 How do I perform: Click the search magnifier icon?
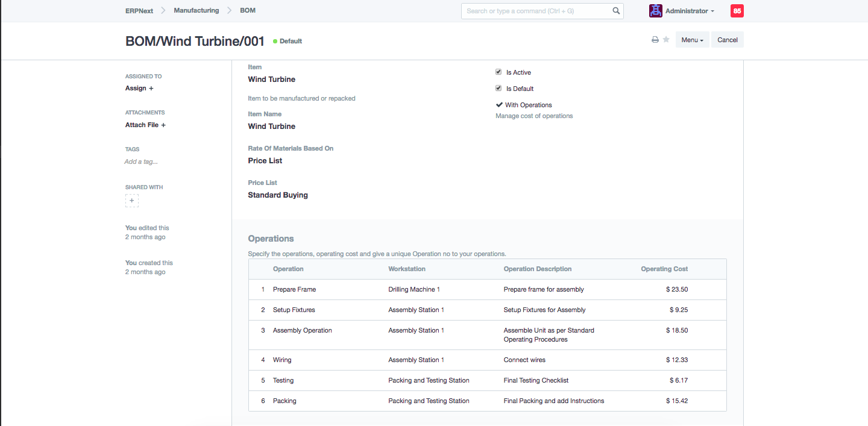tap(616, 11)
